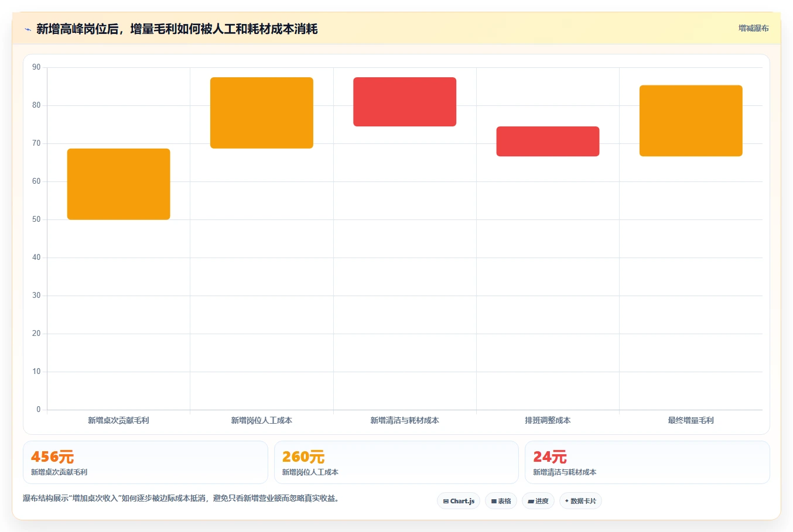Screen dimensions: 793x532
Task: Click the 数据卡片 tag chip
Action: 580,501
